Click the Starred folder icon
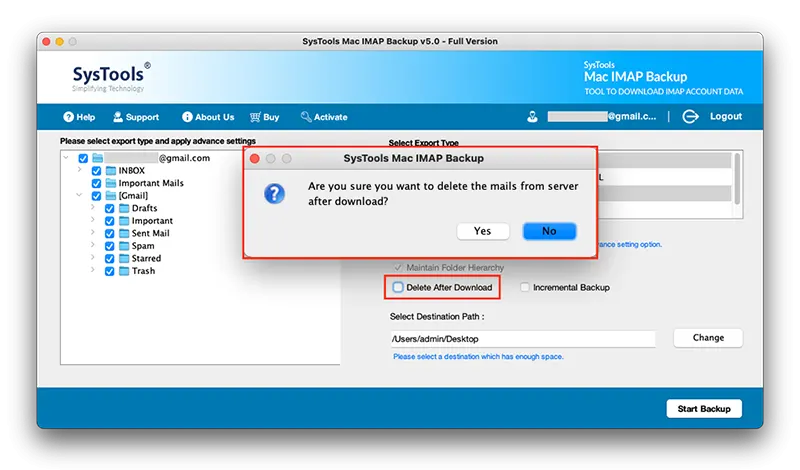 [124, 258]
